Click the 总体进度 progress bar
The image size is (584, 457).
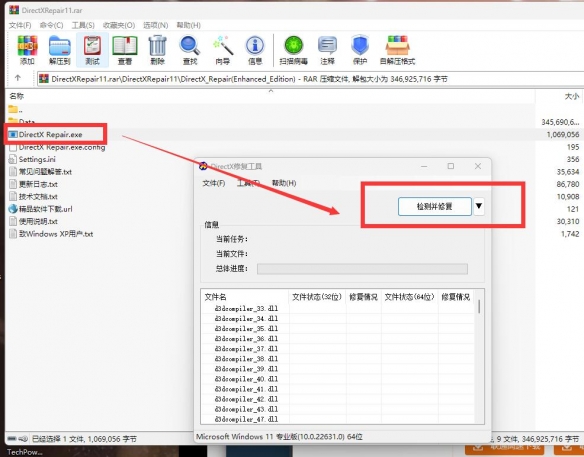click(x=362, y=269)
